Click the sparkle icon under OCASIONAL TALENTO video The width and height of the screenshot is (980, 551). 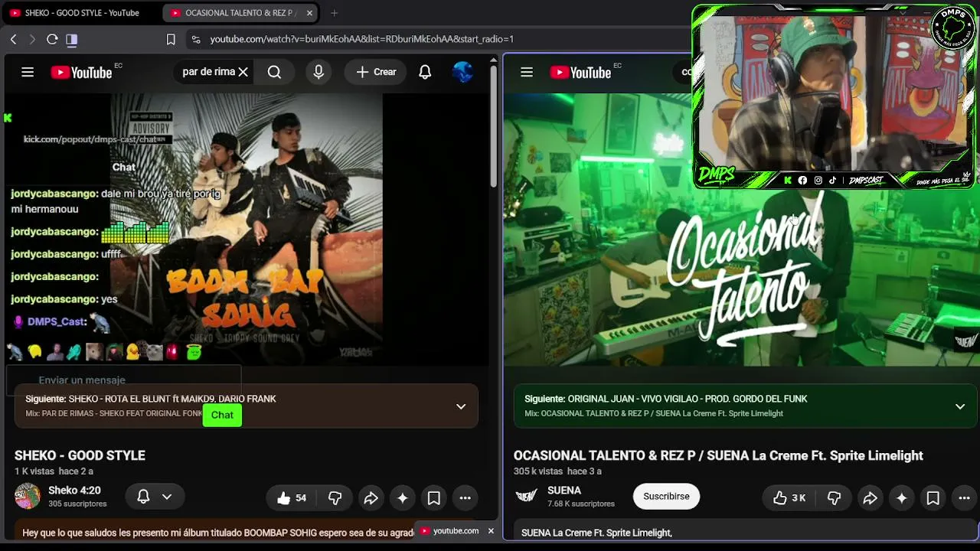[x=902, y=498]
